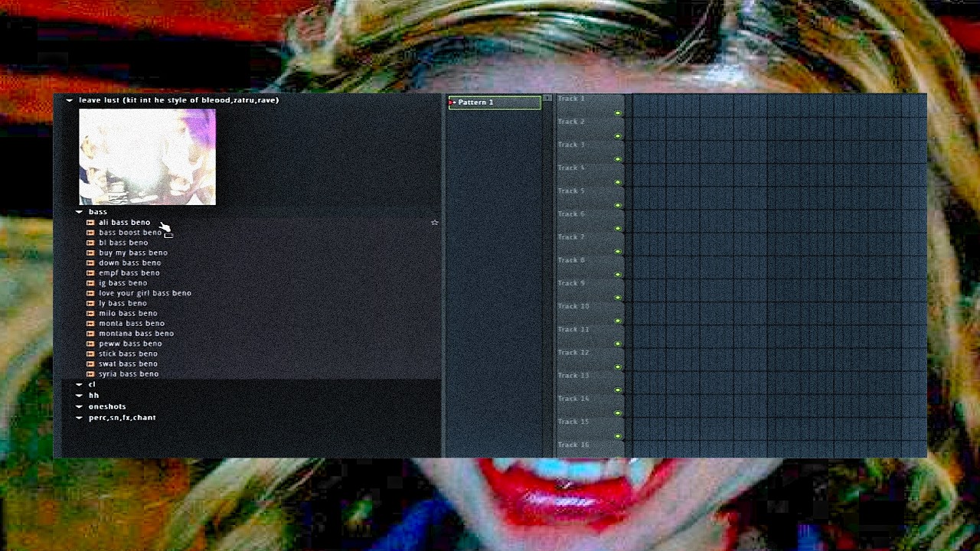This screenshot has height=551, width=980.
Task: Open the leave lust kit cover thumbnail
Action: pos(147,157)
